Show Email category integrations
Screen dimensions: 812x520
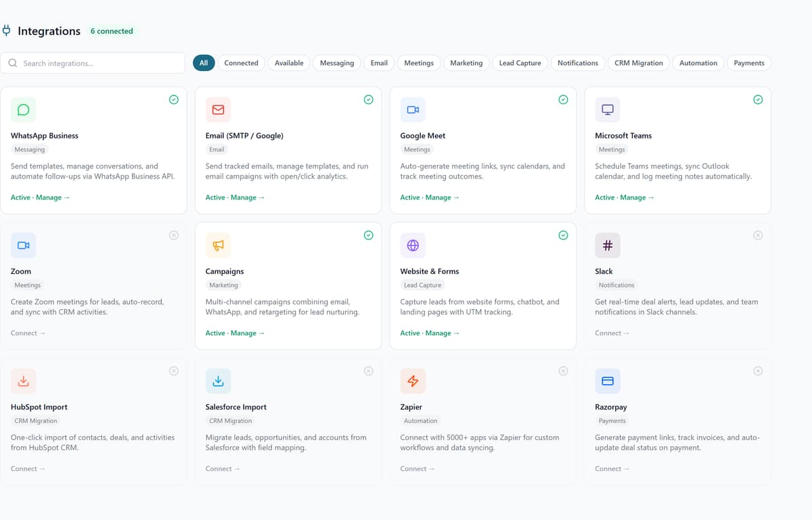coord(379,63)
